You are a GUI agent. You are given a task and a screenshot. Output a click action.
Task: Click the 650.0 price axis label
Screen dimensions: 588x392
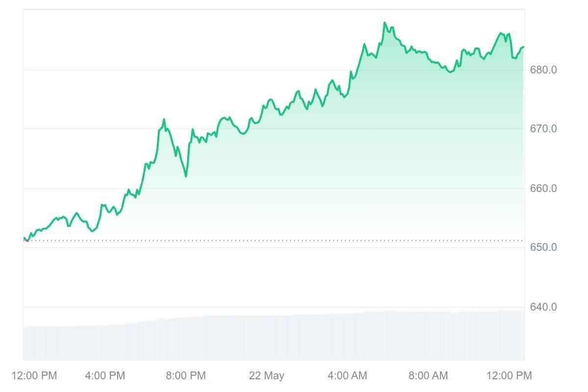543,247
